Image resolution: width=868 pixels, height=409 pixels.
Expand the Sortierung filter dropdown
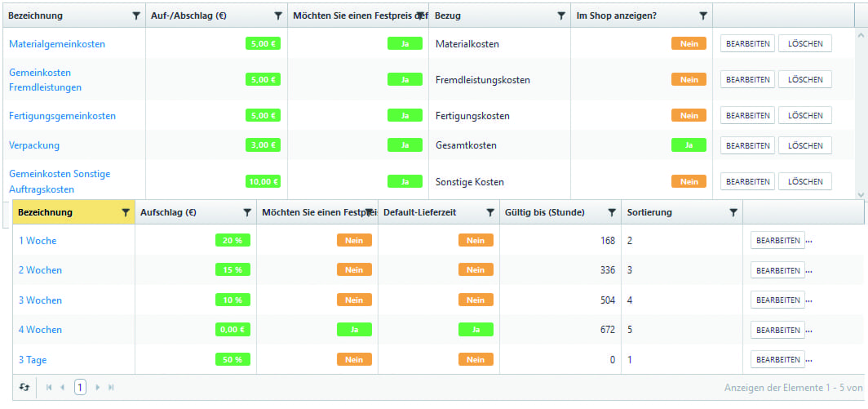point(733,212)
